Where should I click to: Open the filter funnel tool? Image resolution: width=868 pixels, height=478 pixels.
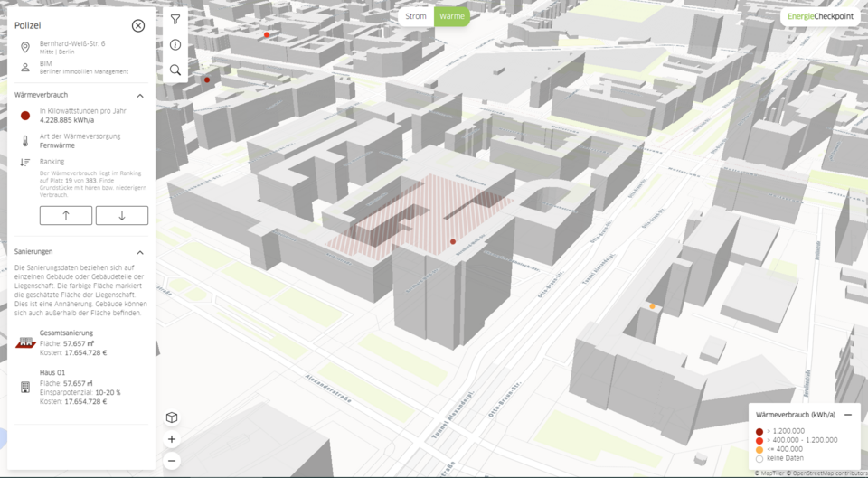[x=175, y=20]
